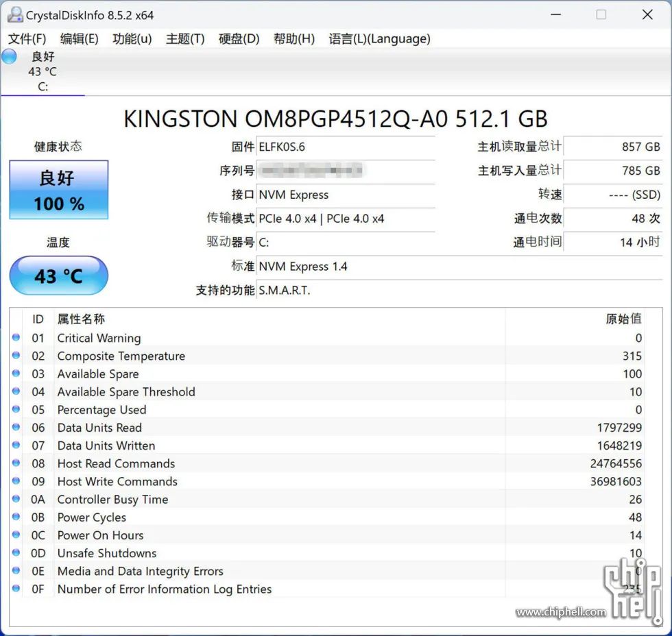Click the power on hours 14 小时
The image size is (672, 636).
pos(613,243)
